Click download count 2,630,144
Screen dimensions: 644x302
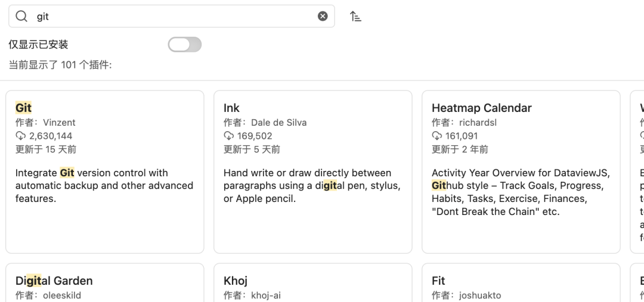click(51, 136)
